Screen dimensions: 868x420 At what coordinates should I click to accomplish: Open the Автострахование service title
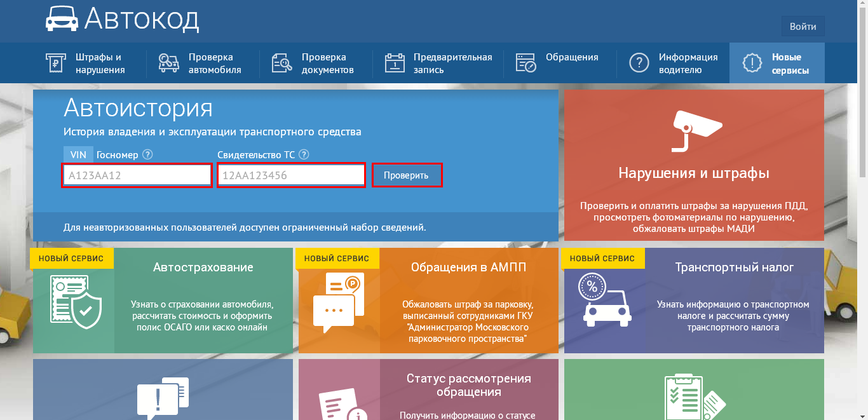[x=203, y=268]
